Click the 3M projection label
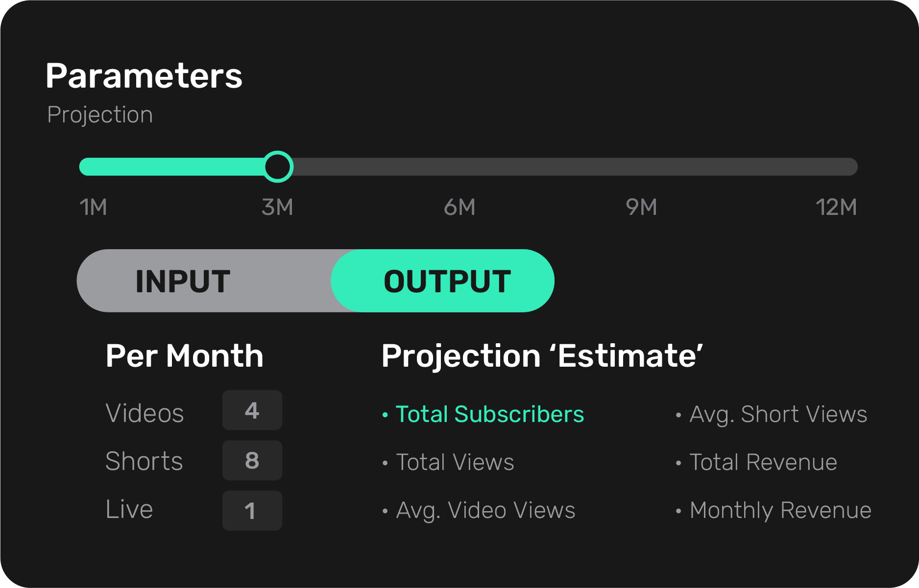Viewport: 919px width, 588px height. point(277,208)
